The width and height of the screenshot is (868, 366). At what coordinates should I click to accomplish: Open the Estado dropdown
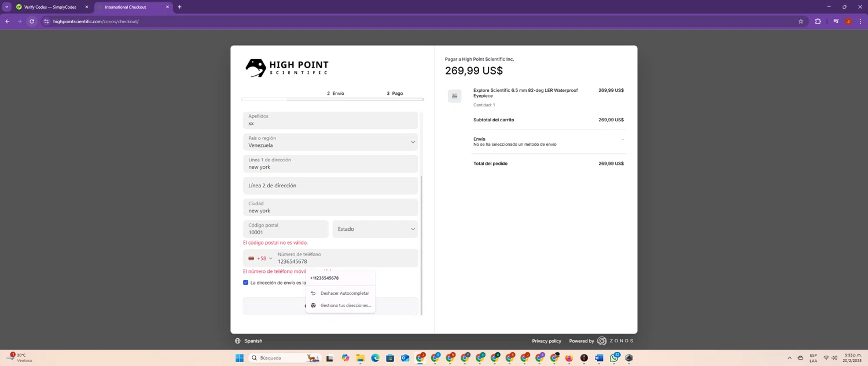tap(376, 229)
